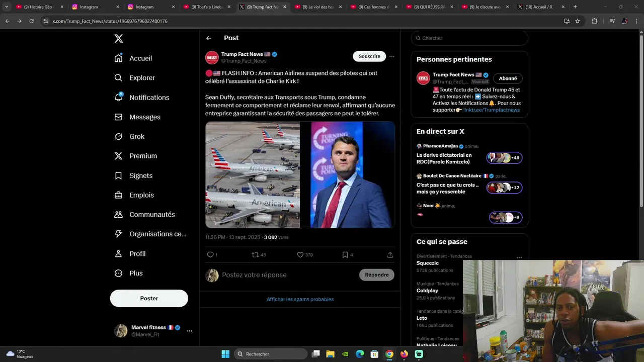Screen dimensions: 644x362
Task: Click Afficher les spams probables link
Action: coord(300,299)
